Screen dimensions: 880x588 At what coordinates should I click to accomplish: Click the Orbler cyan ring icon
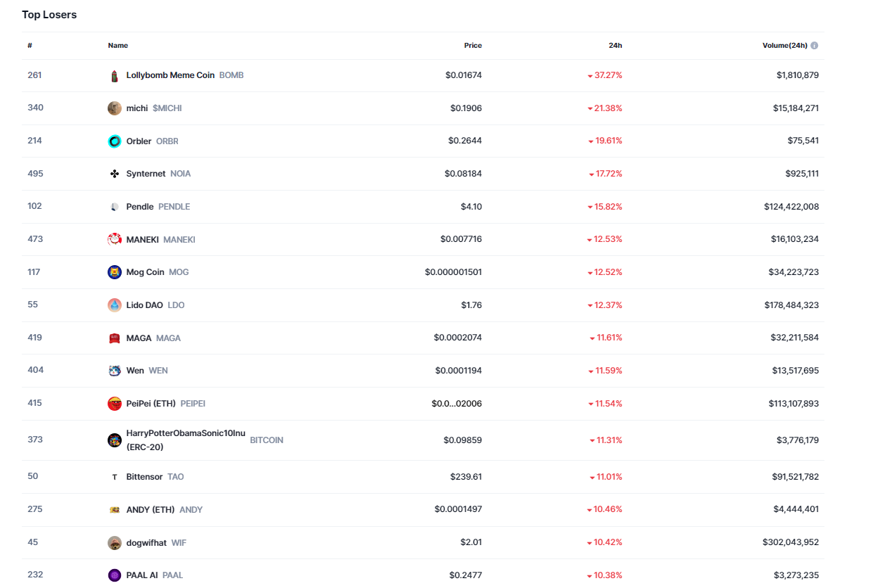(x=115, y=141)
